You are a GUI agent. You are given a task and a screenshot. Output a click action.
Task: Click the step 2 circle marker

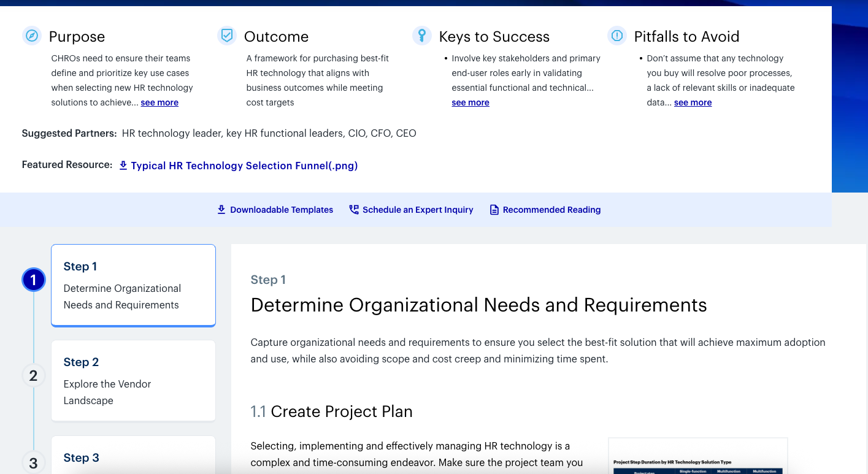[x=34, y=375]
